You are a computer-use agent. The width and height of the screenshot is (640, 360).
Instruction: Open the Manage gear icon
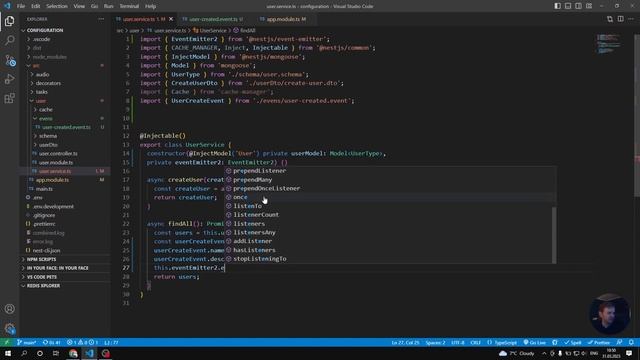coord(9,328)
